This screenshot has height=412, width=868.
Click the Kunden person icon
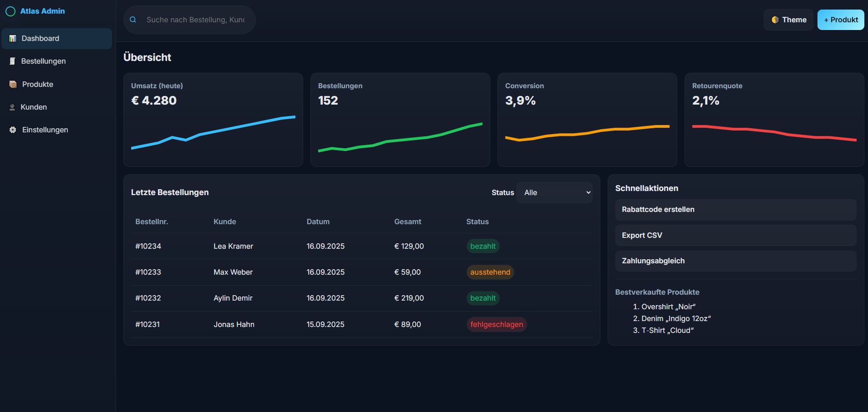(12, 107)
